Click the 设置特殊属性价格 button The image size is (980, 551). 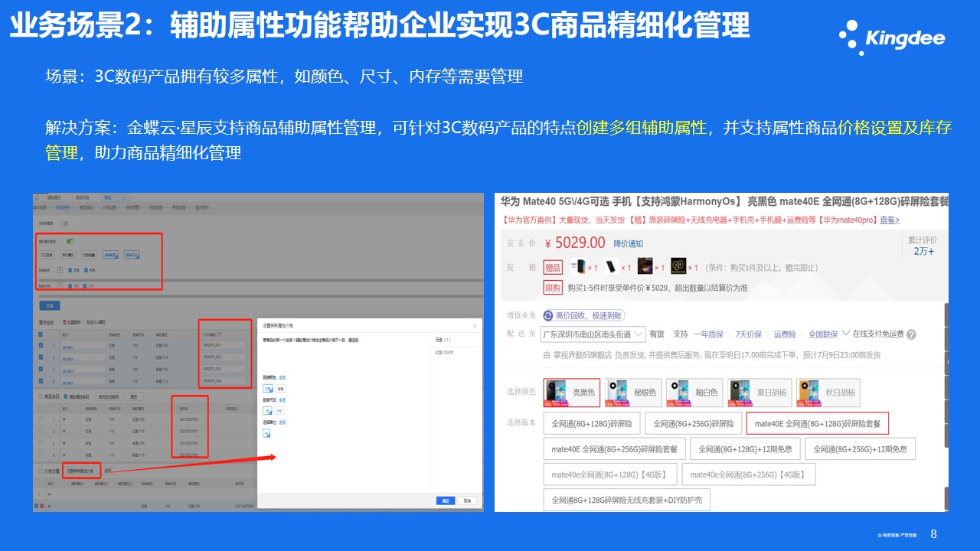(82, 471)
